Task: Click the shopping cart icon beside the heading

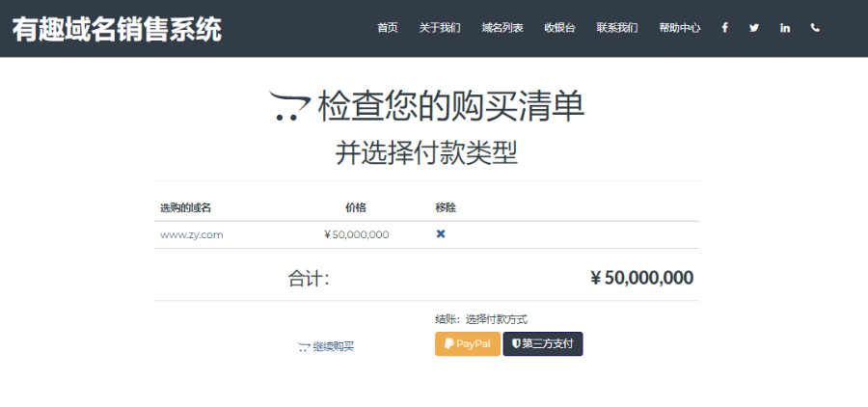Action: 289,106
